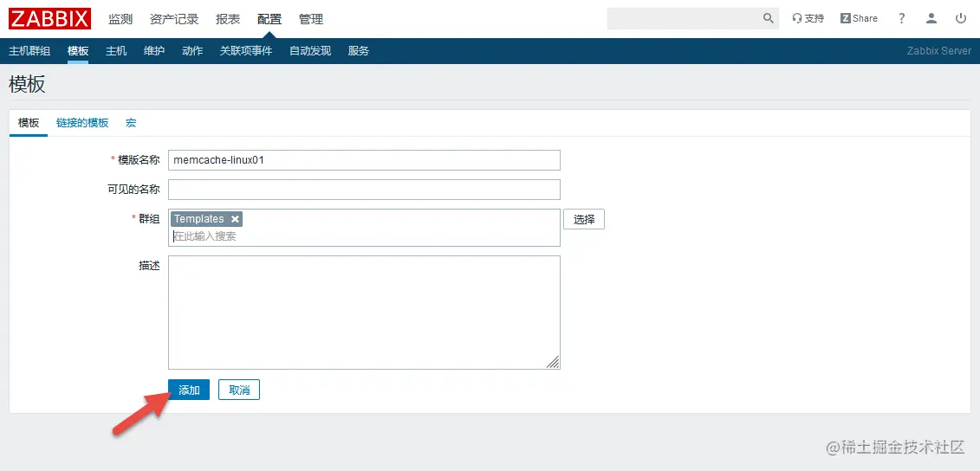Click the 选择 button
The height and width of the screenshot is (471, 980).
[584, 219]
